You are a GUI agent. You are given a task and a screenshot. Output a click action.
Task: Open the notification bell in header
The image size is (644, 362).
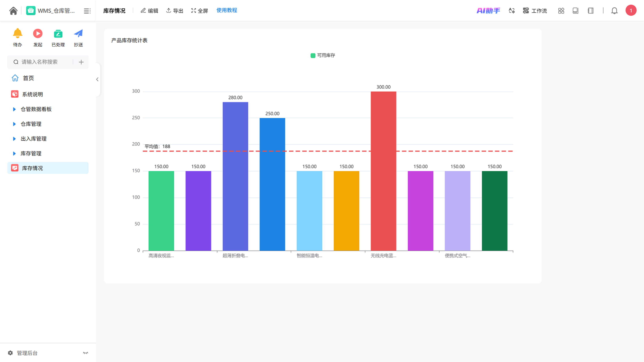(x=614, y=11)
